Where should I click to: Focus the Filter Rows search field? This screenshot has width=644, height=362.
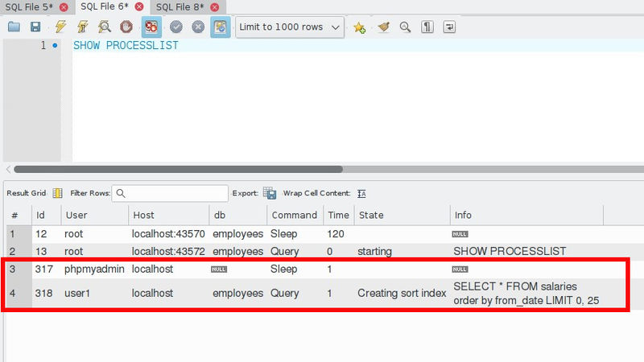[170, 193]
